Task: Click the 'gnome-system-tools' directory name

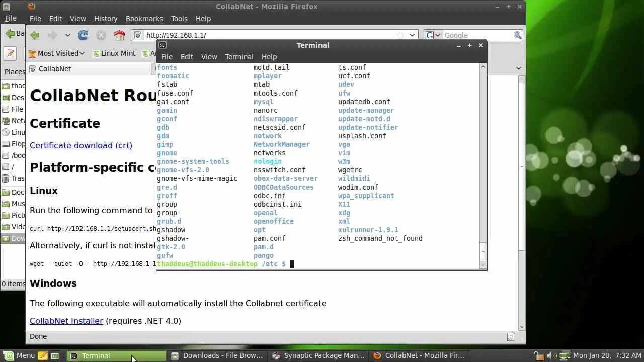Action: pyautogui.click(x=193, y=161)
